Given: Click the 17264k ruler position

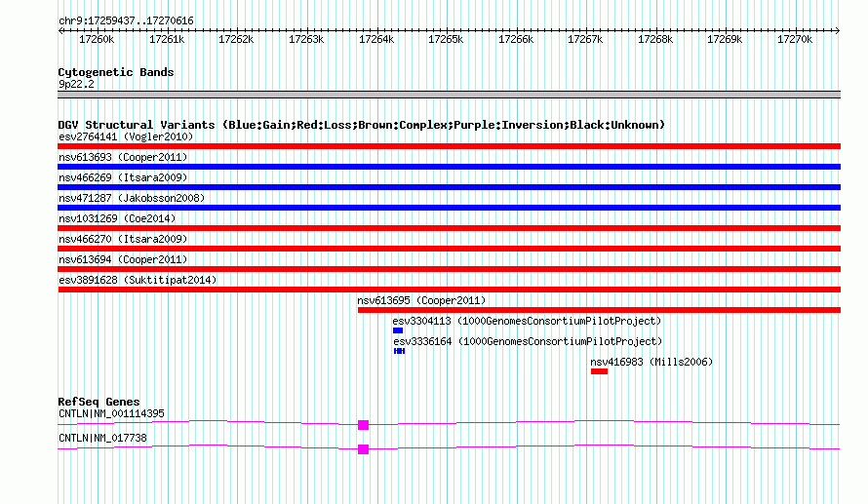Looking at the screenshot, I should [x=376, y=39].
